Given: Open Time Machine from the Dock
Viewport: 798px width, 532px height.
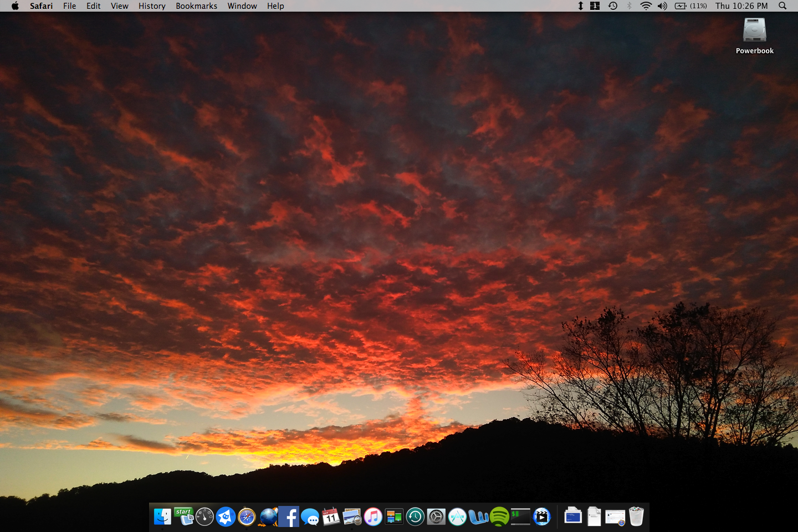Looking at the screenshot, I should [x=415, y=516].
